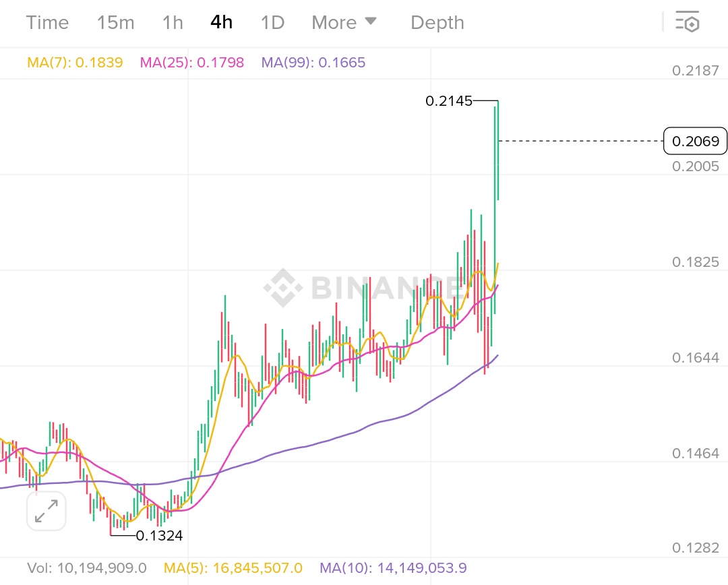Open the chart settings icon
This screenshot has width=728, height=585.
[687, 22]
